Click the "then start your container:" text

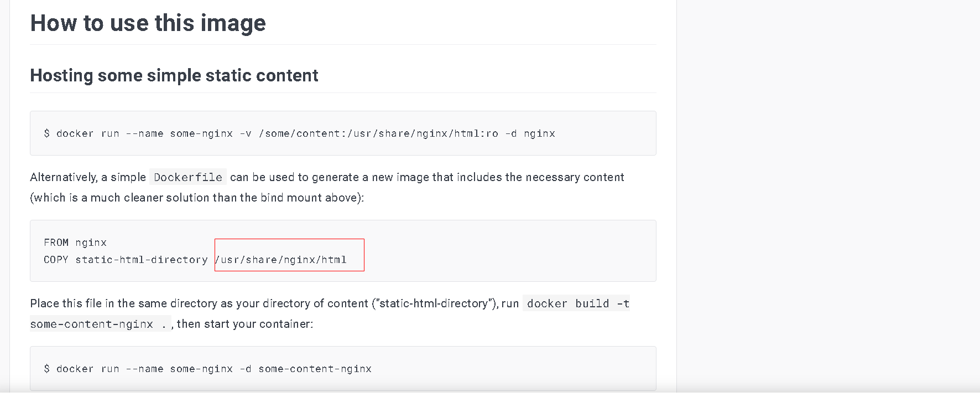(x=245, y=324)
